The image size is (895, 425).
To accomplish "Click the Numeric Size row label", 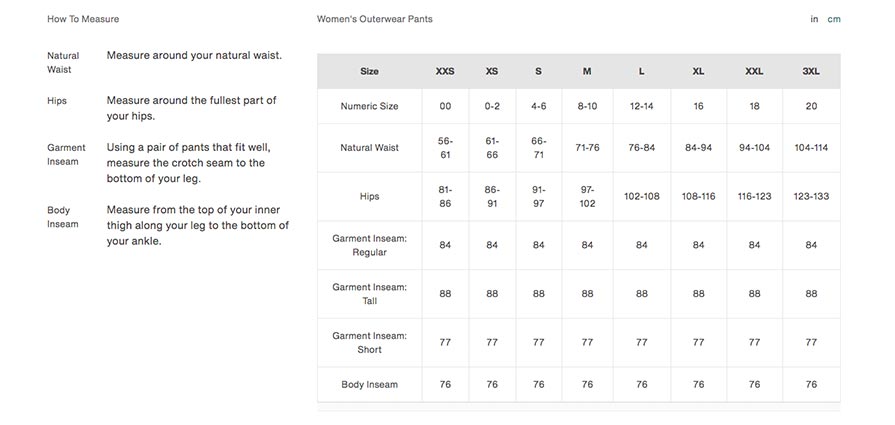I will [369, 106].
